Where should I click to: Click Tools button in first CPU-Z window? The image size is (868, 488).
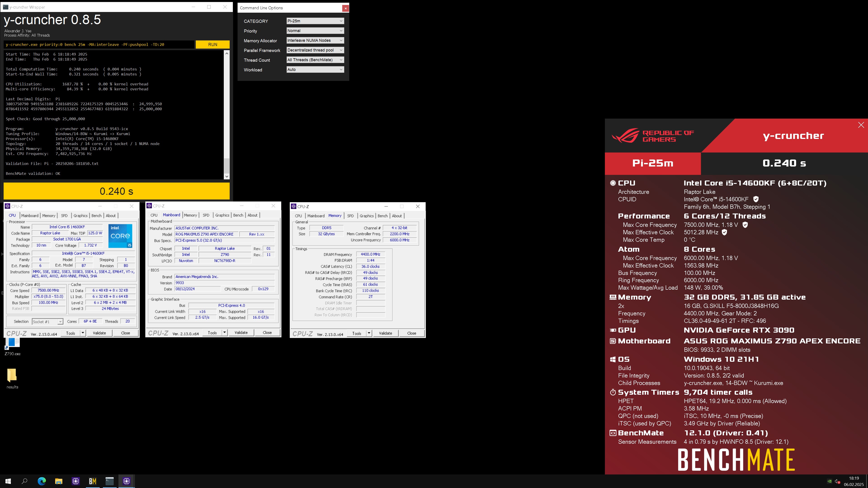point(71,333)
